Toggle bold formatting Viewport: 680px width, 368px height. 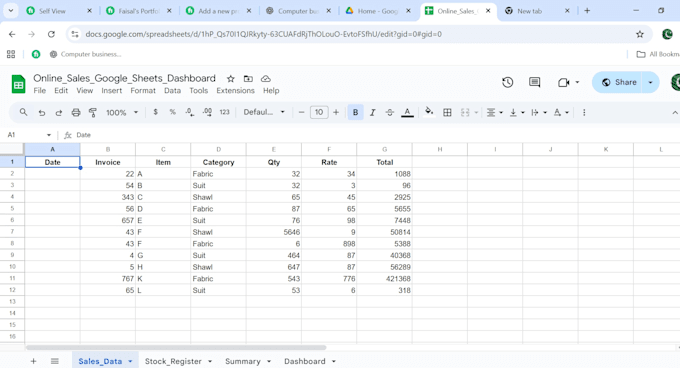pyautogui.click(x=355, y=113)
